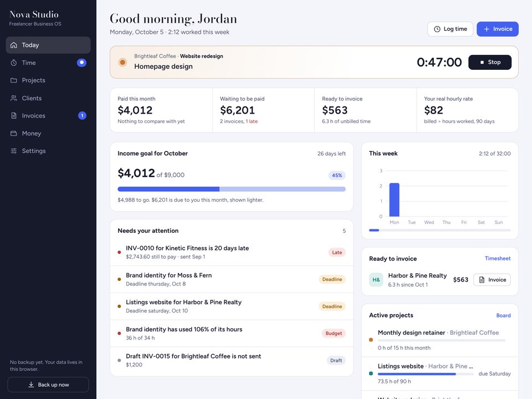This screenshot has width=532, height=399.
Task: Open Settings in the sidebar
Action: coord(48,151)
